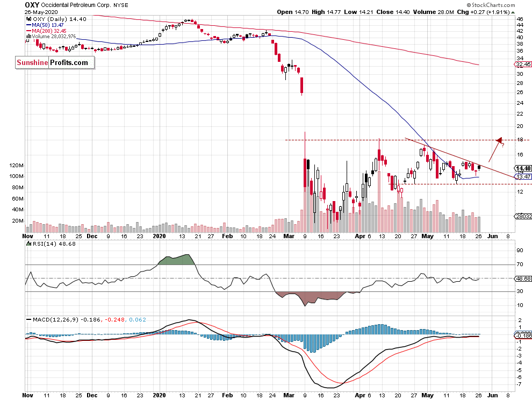Click the Volume 28,032,976 legend entry

click(54, 37)
